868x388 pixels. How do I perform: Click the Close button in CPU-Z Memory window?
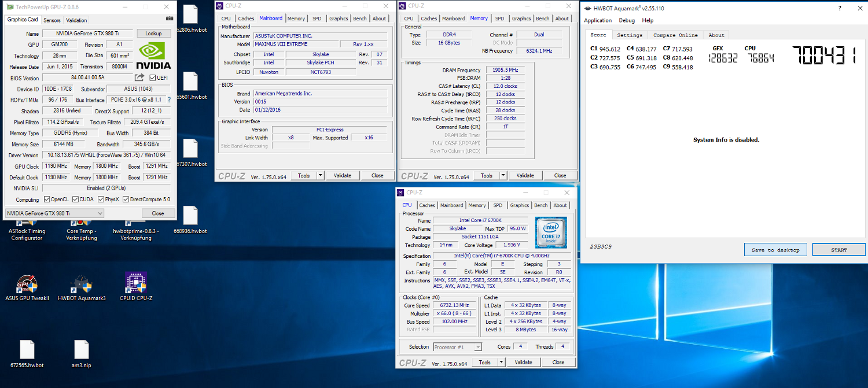pos(560,175)
